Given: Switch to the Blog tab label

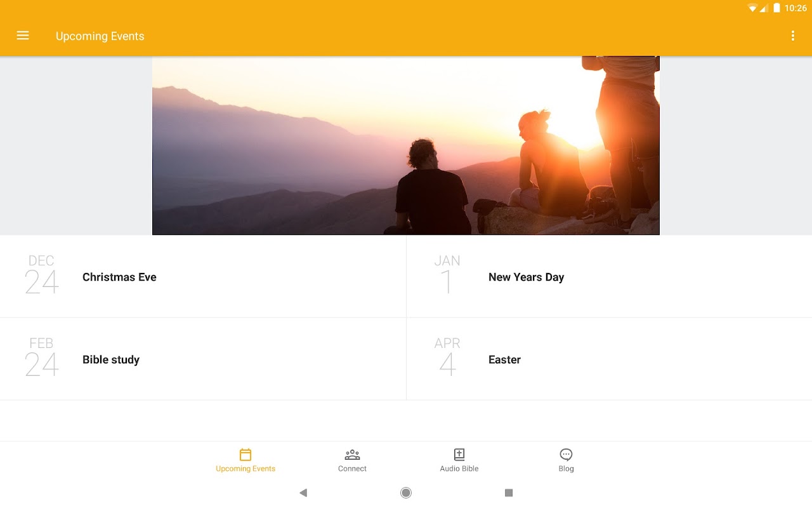Looking at the screenshot, I should [566, 469].
